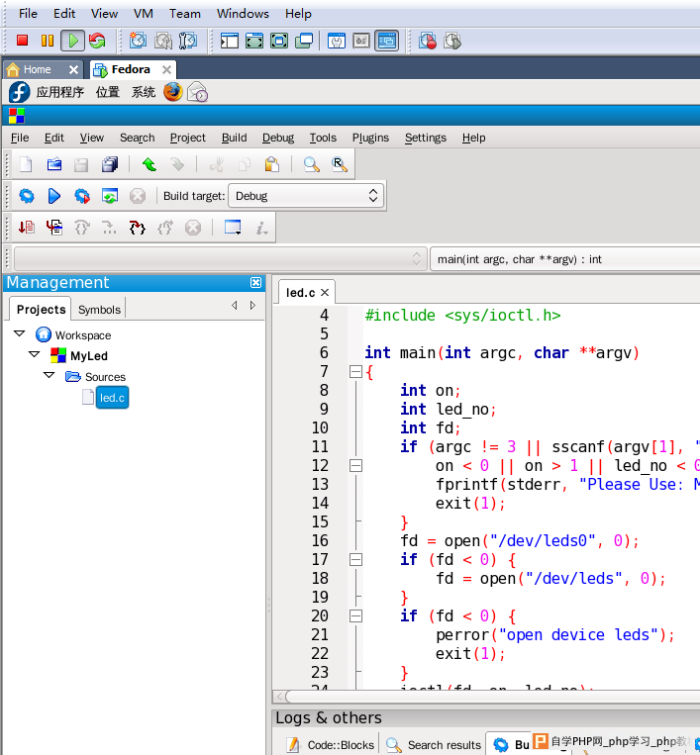Switch to the Symbols tab

coord(99,310)
